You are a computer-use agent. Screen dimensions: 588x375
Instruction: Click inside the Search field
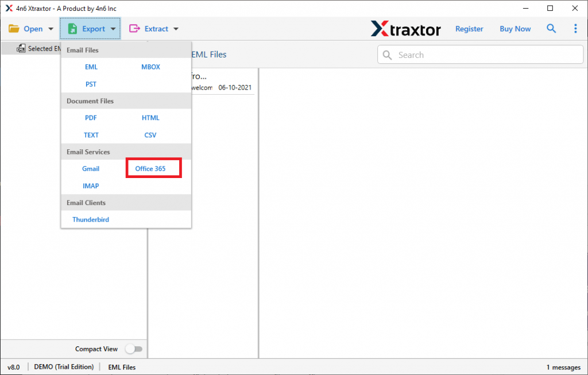pos(481,55)
